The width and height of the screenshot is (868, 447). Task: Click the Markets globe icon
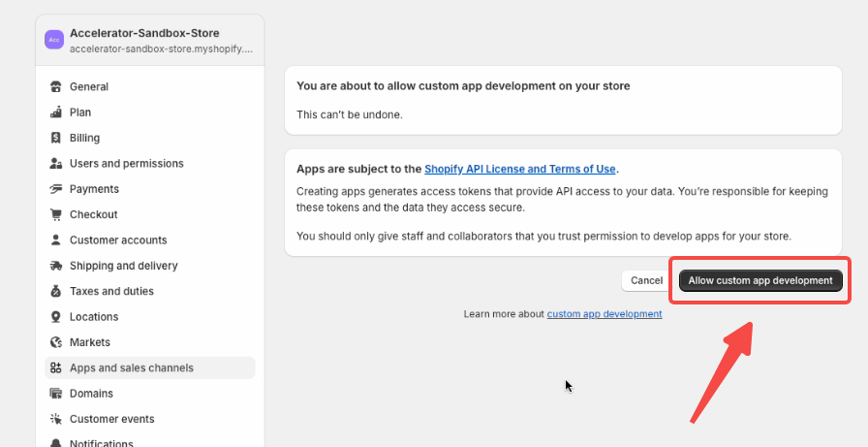point(55,342)
